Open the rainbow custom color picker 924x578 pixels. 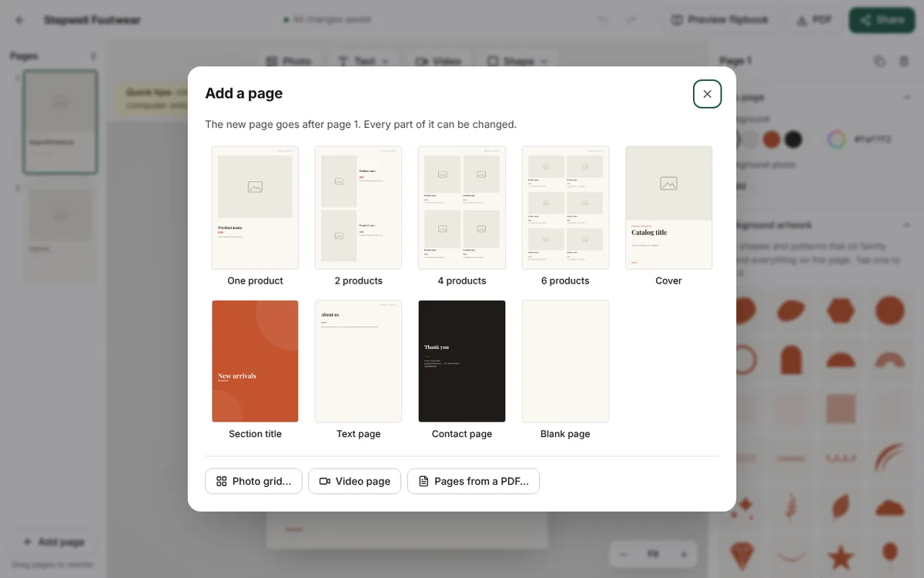coord(836,139)
